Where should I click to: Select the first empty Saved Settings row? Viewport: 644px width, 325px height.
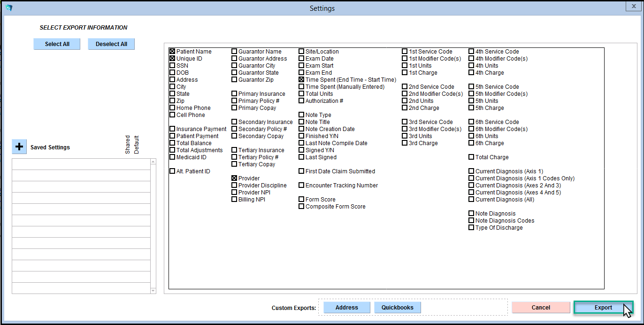point(81,164)
